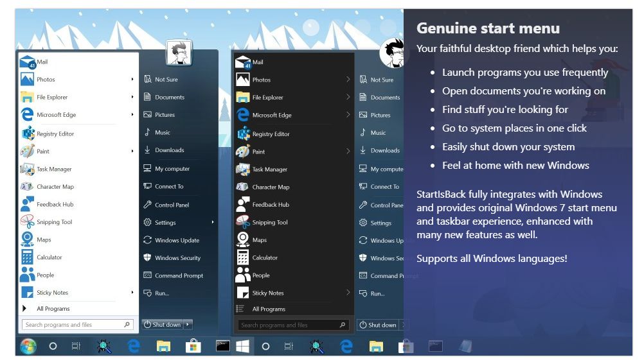Expand File Explorer chevron in dark start menu
Image resolution: width=644 pixels, height=364 pixels.
click(x=348, y=97)
